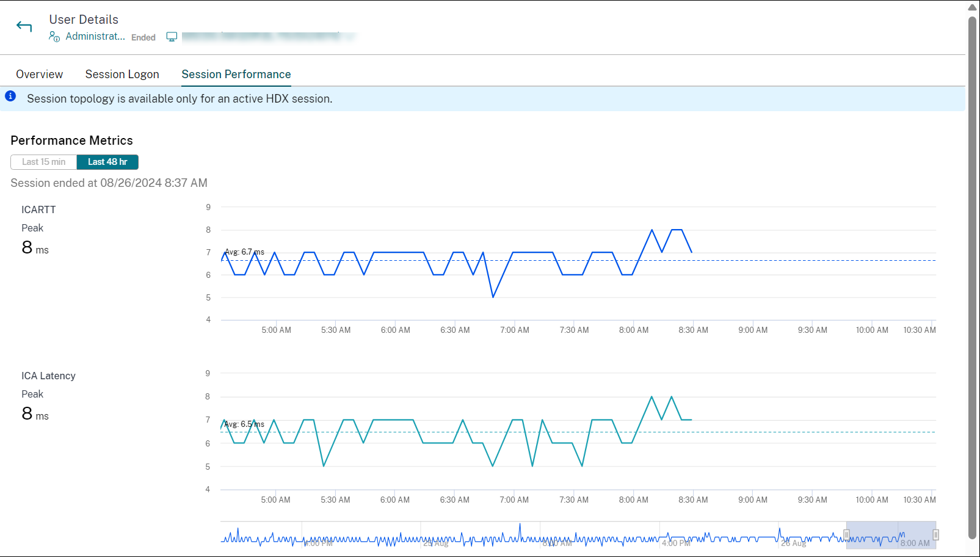Grab the right handle of the time range selector
The image size is (980, 557).
(935, 535)
